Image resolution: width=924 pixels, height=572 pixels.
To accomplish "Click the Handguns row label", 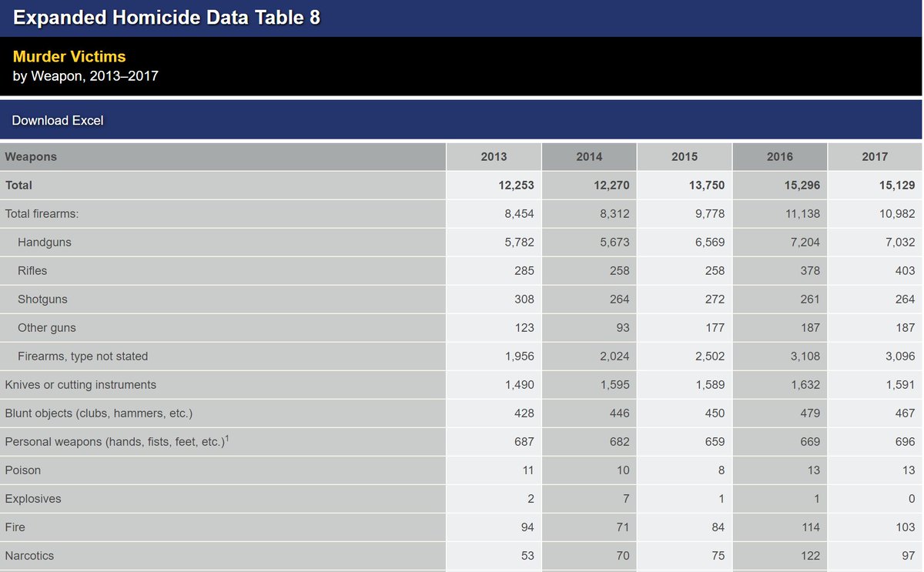I will 45,242.
